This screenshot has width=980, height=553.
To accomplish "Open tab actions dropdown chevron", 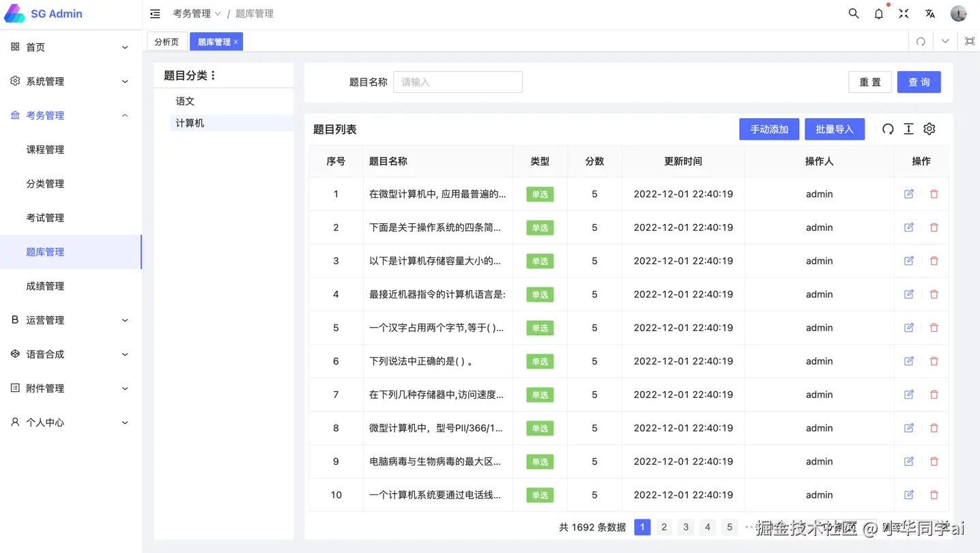I will click(x=945, y=42).
